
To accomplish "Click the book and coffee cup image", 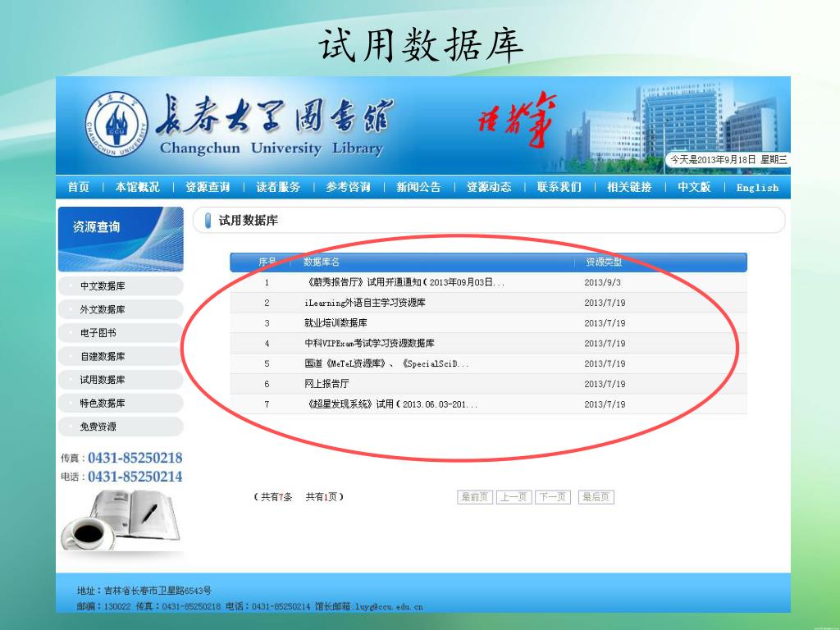I will tap(121, 520).
